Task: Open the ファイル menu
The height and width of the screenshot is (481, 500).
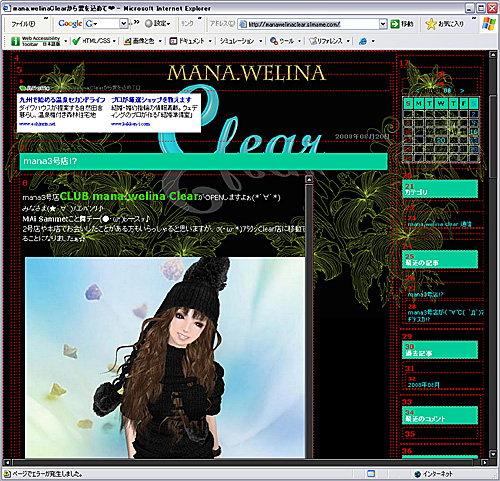Action: (23, 24)
